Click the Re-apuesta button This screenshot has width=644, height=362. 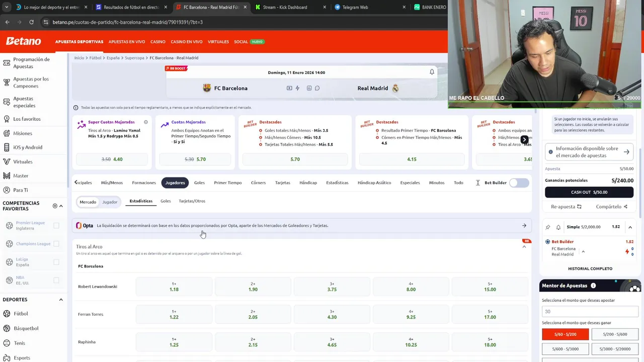[x=566, y=207]
